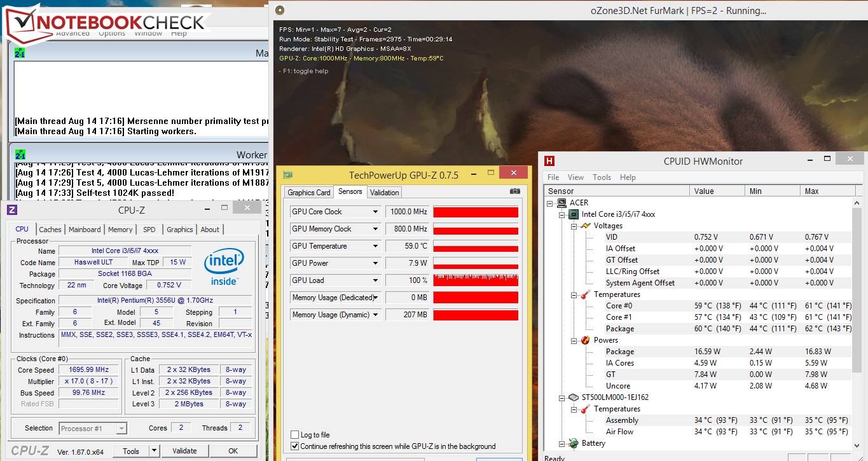Click the Validate button in CPU-Z
This screenshot has height=461, width=868.
184,451
